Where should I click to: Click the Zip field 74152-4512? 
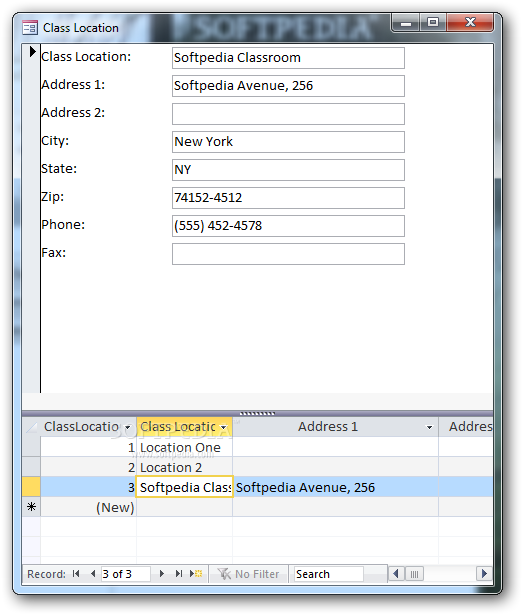(x=288, y=198)
